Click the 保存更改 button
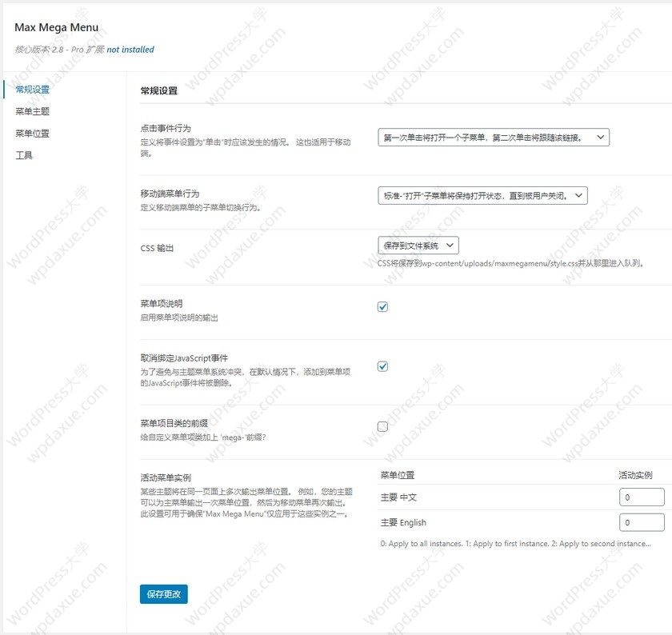672x635 pixels. (164, 594)
